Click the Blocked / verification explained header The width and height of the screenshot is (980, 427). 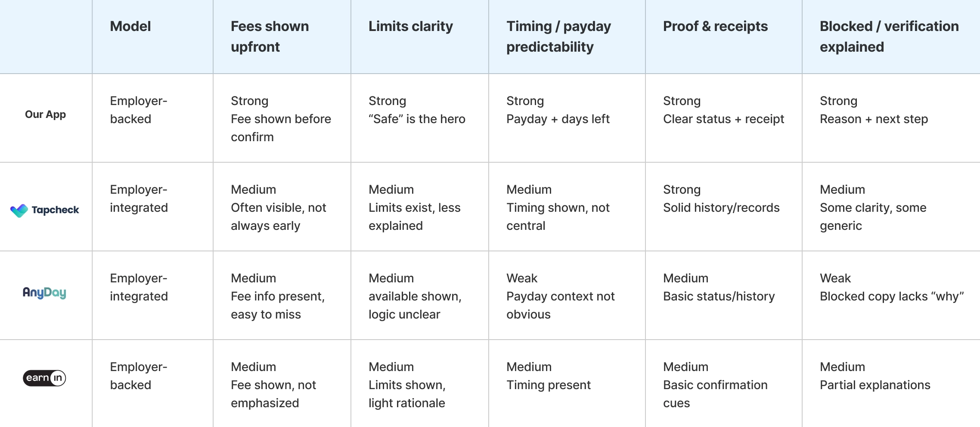889,37
